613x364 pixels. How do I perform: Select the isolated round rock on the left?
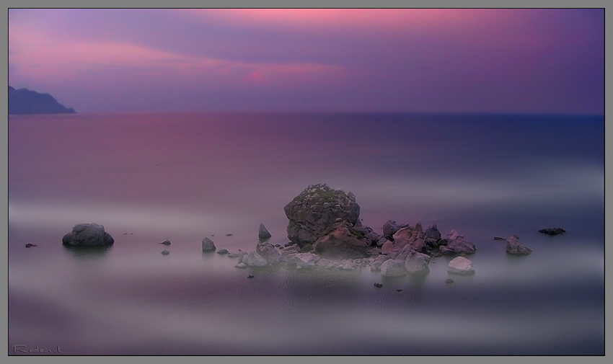click(87, 235)
